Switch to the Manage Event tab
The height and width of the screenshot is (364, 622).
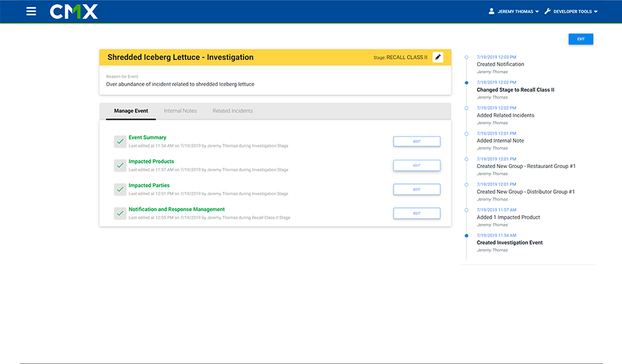point(131,111)
